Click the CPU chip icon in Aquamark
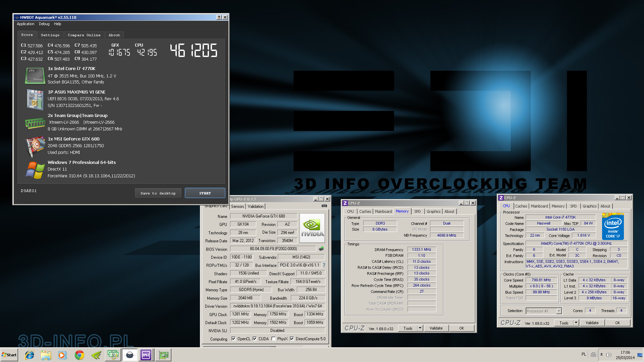 coord(35,75)
